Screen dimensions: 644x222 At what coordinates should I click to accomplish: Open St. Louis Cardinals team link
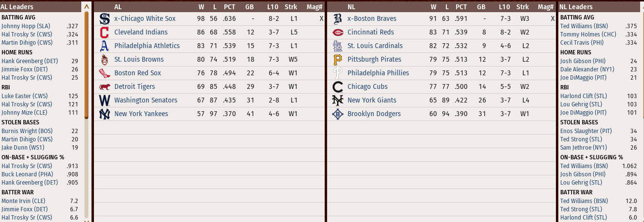(375, 46)
